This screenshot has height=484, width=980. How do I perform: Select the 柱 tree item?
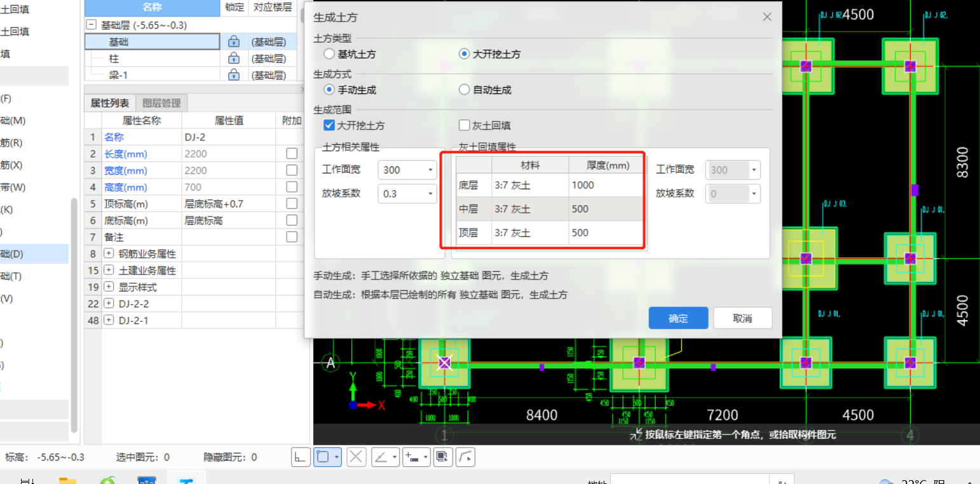point(114,58)
